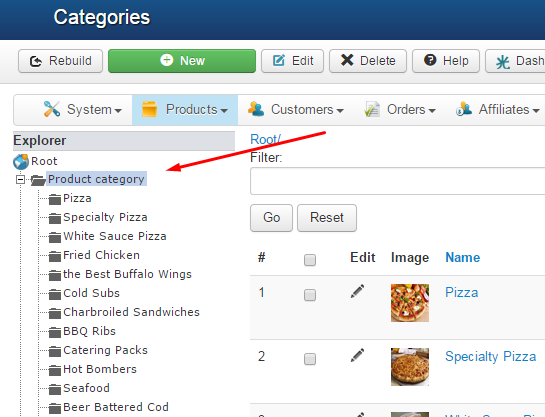Screen dimensions: 545x417
Task: Click the folder icon next to Seafood
Action: click(55, 389)
